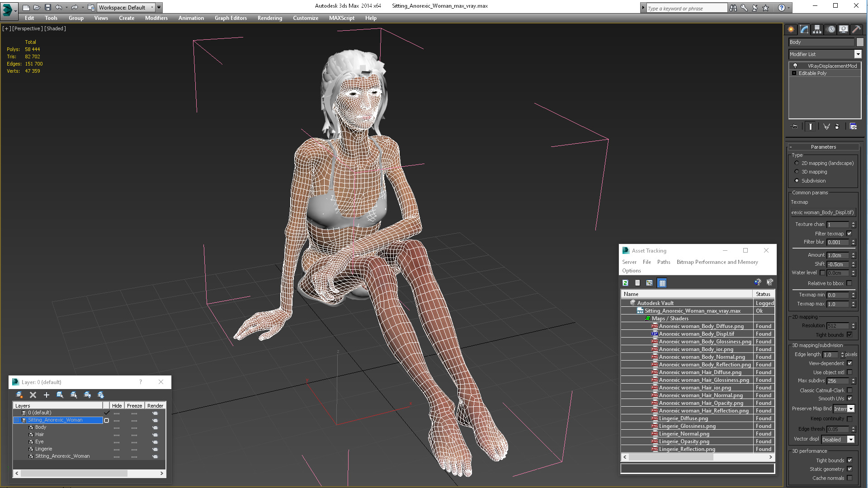Click Status Log icon in Asset Tracking
Image resolution: width=868 pixels, height=488 pixels.
click(x=637, y=283)
